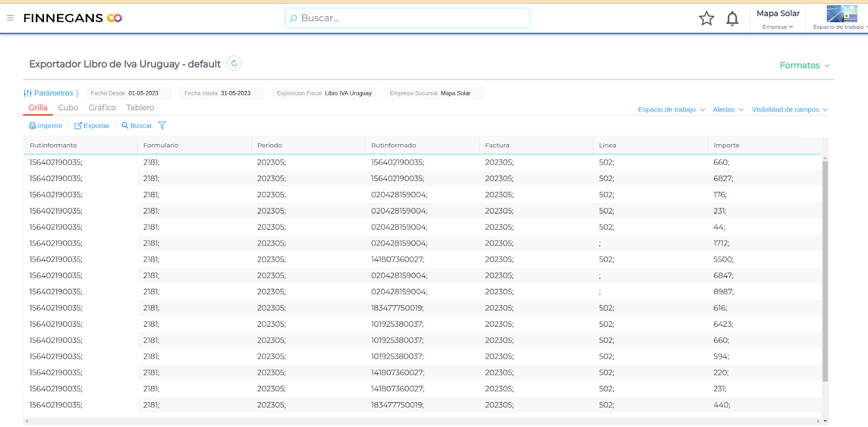Click the refresh icon beside report title

tap(234, 63)
